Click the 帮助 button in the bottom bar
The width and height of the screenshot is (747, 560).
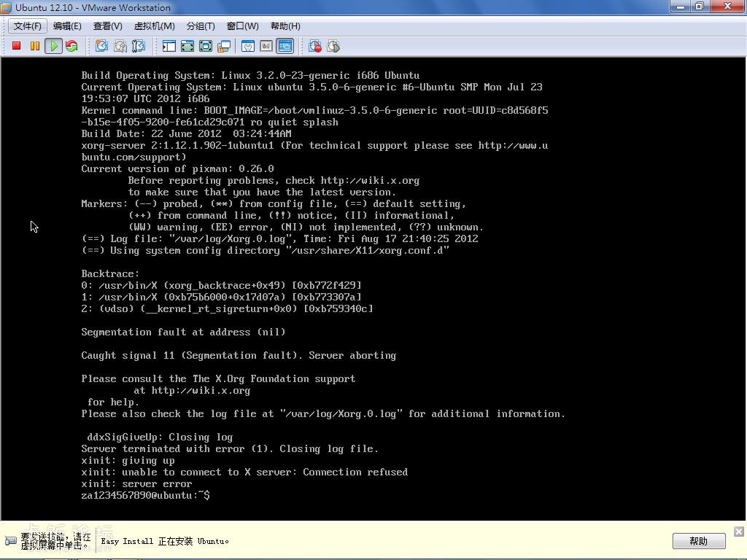[x=698, y=541]
